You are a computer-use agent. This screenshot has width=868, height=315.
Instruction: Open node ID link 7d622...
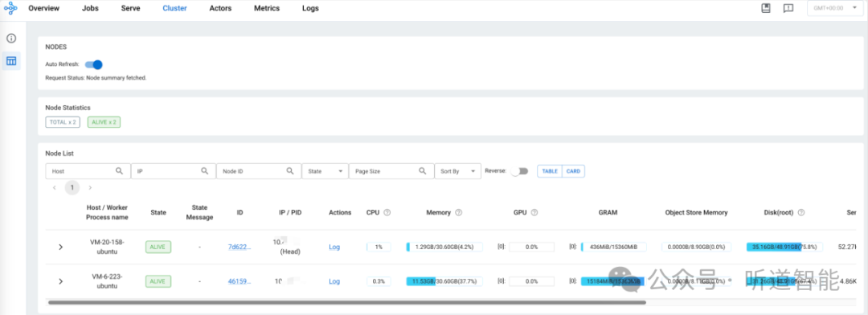click(x=240, y=247)
